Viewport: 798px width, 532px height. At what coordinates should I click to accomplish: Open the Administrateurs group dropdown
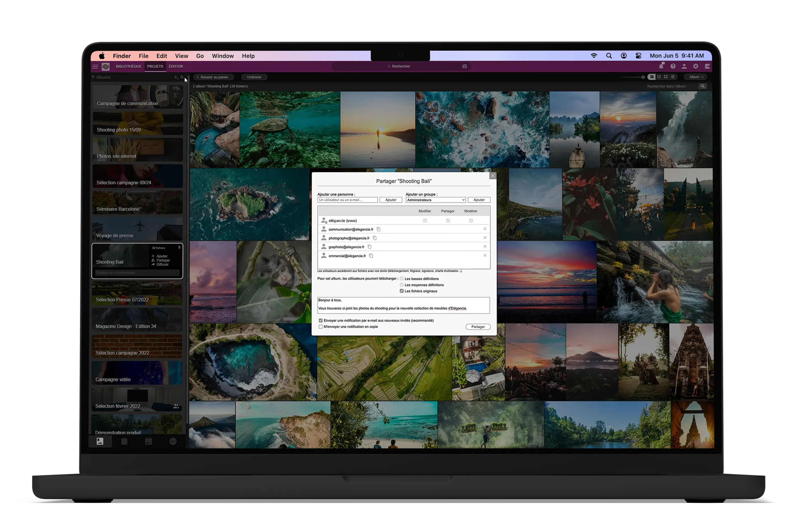435,200
